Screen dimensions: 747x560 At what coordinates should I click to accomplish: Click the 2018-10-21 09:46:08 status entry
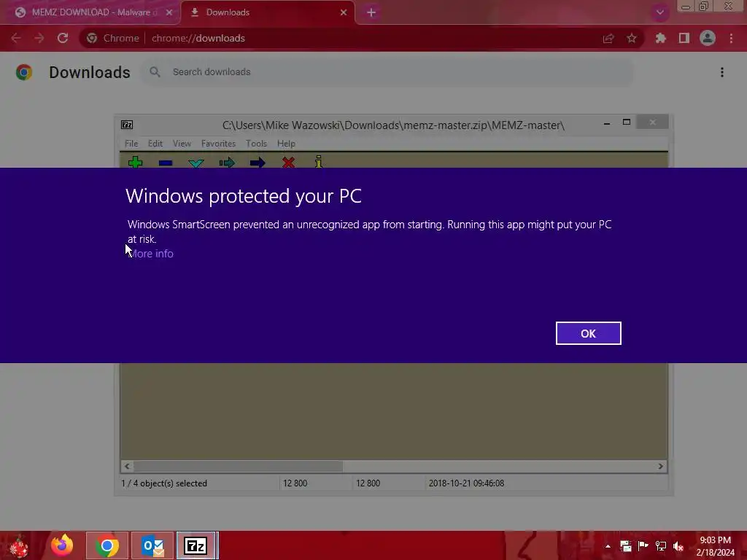point(466,483)
